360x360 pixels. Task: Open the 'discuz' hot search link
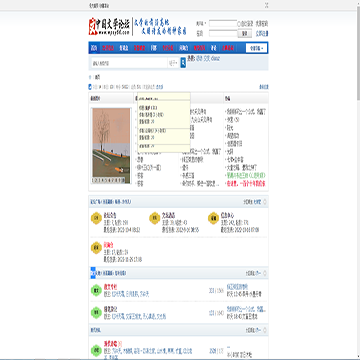pos(216,58)
